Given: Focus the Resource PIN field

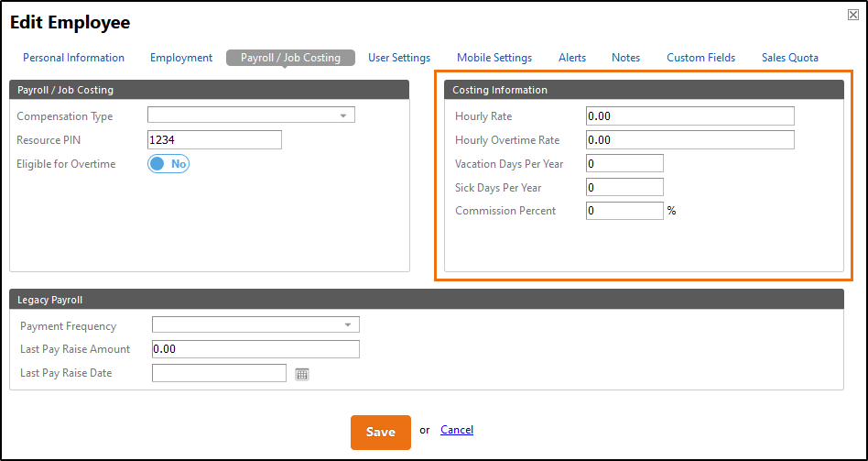Looking at the screenshot, I should click(215, 140).
